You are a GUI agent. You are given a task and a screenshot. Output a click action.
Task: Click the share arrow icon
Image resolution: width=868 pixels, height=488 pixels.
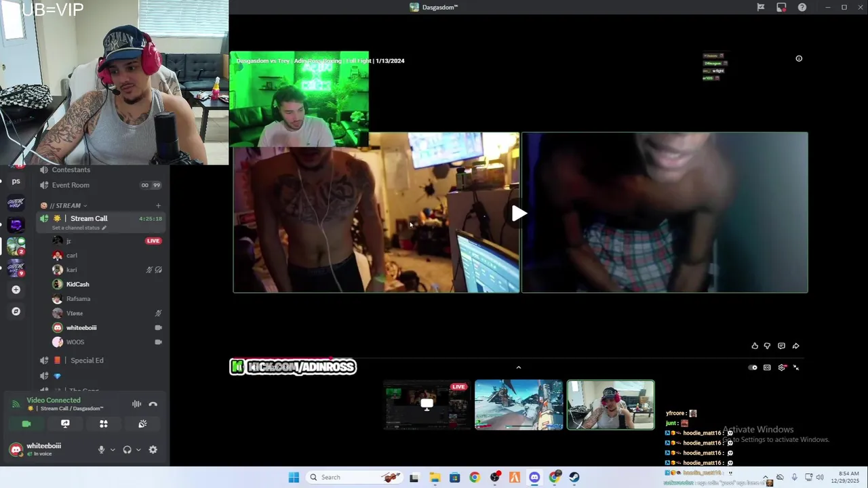pyautogui.click(x=796, y=346)
